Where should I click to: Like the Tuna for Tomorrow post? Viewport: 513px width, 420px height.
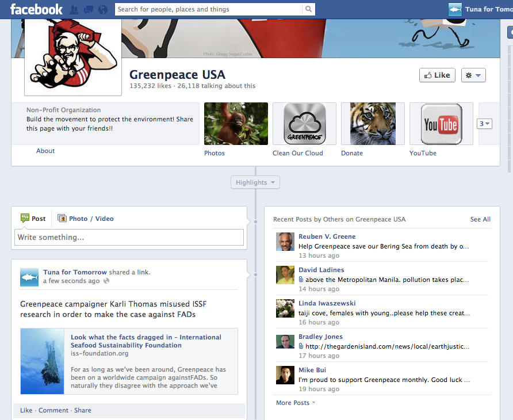26,410
